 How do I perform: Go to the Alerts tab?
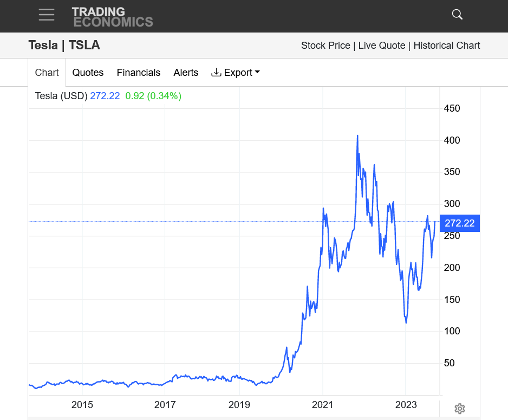tap(186, 73)
